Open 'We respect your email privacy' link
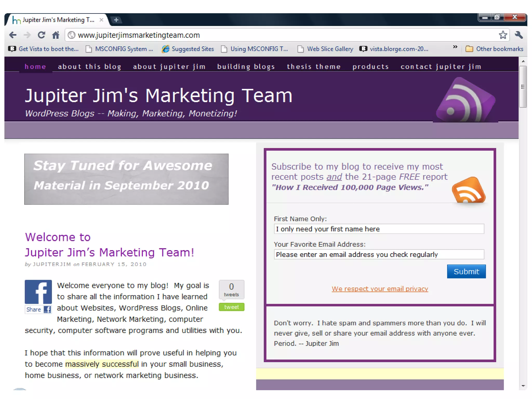The height and width of the screenshot is (399, 532). (x=380, y=289)
